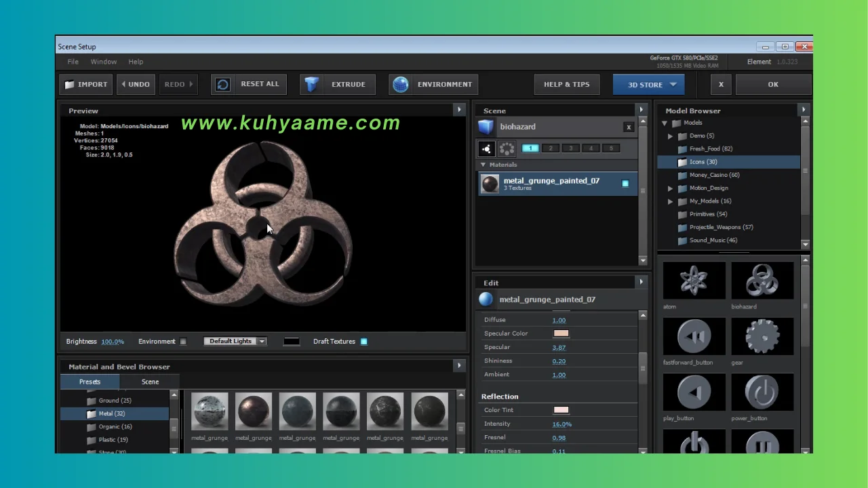
Task: Select the Organic (16) preset folder
Action: tap(110, 426)
